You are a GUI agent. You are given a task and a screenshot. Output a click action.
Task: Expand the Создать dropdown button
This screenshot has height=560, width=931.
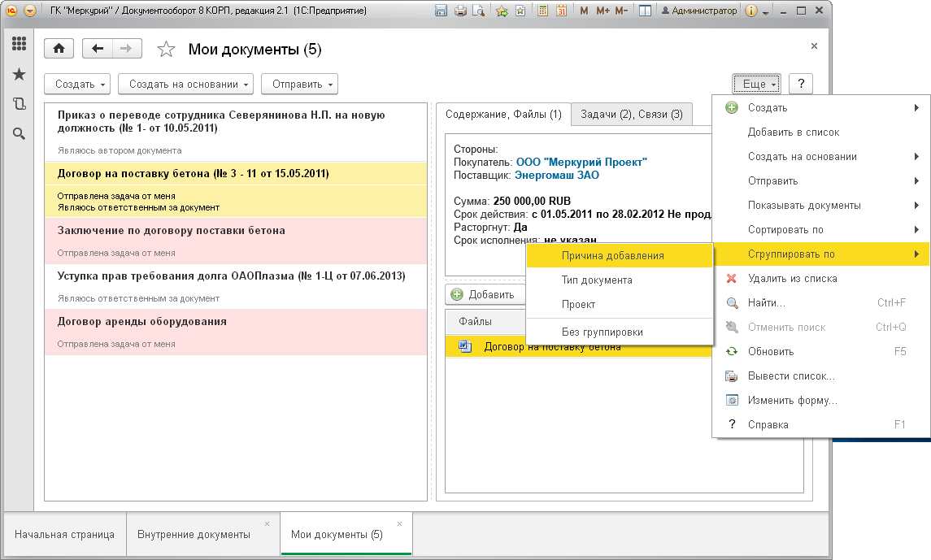78,85
